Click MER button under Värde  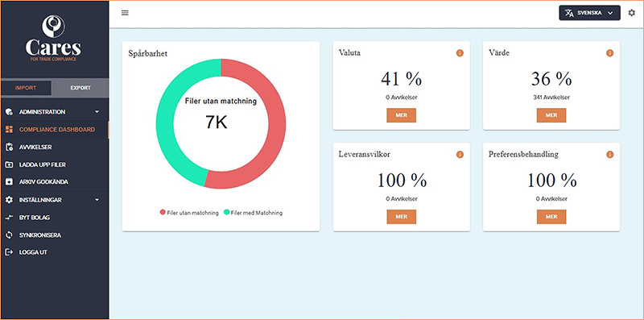(551, 115)
